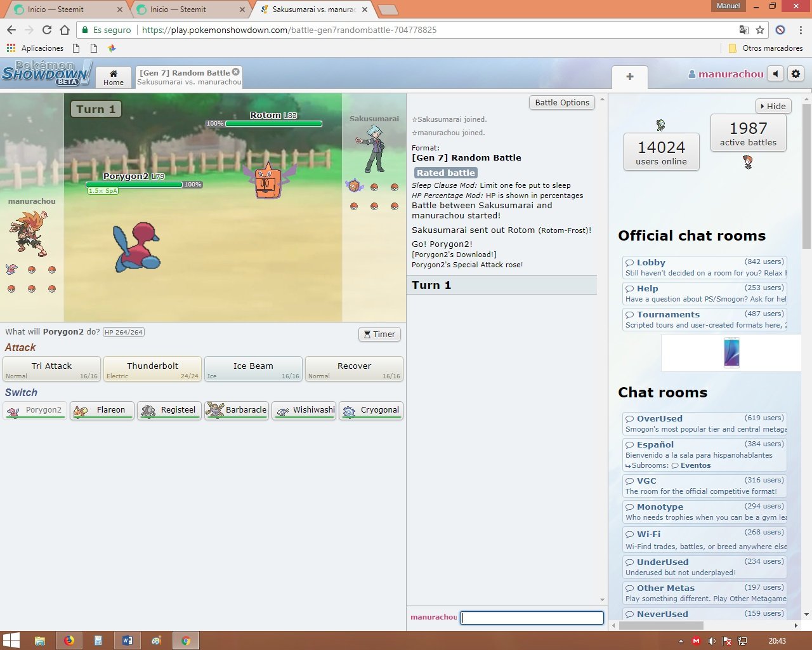This screenshot has height=650, width=812.
Task: Switch to Barbaracle
Action: point(237,410)
